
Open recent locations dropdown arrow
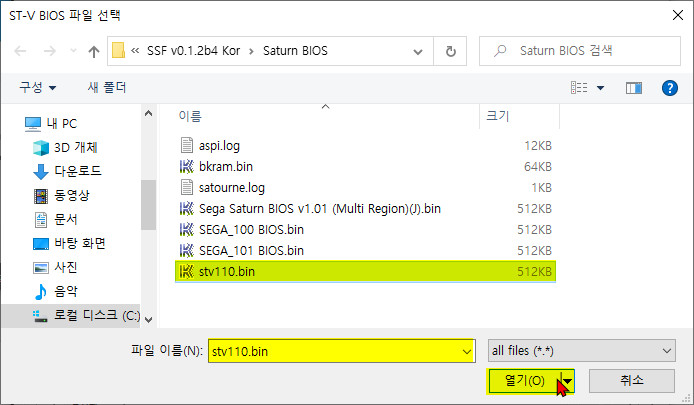click(73, 51)
